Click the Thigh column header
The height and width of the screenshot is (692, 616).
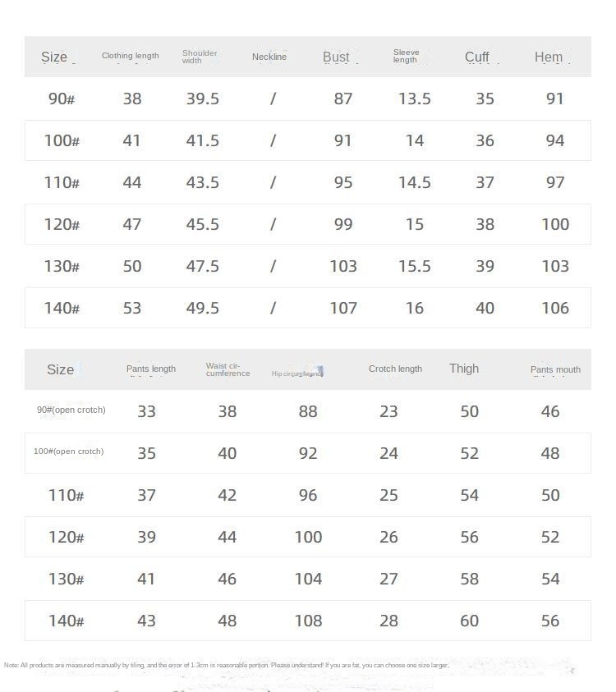click(464, 369)
